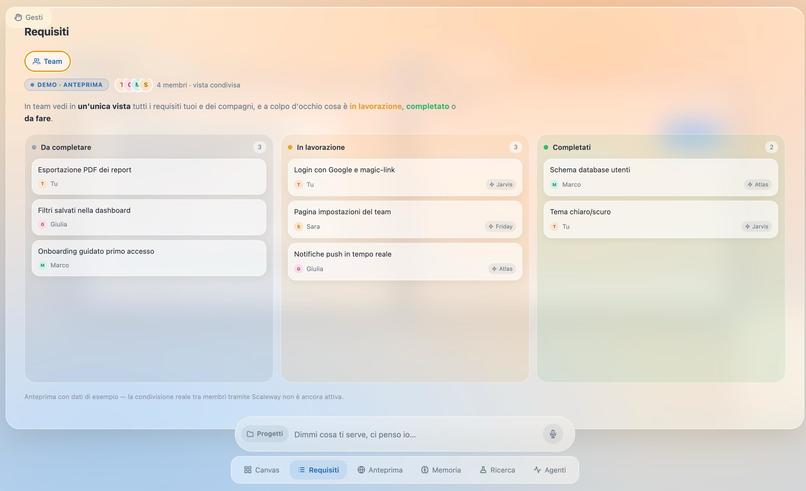This screenshot has width=806, height=491.
Task: Open the Login con Google e magic-link card
Action: pos(405,177)
